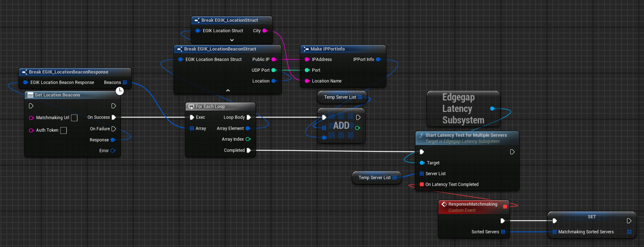Click the Temp Server List pin beside Server List
This screenshot has height=247, width=644.
(394, 178)
